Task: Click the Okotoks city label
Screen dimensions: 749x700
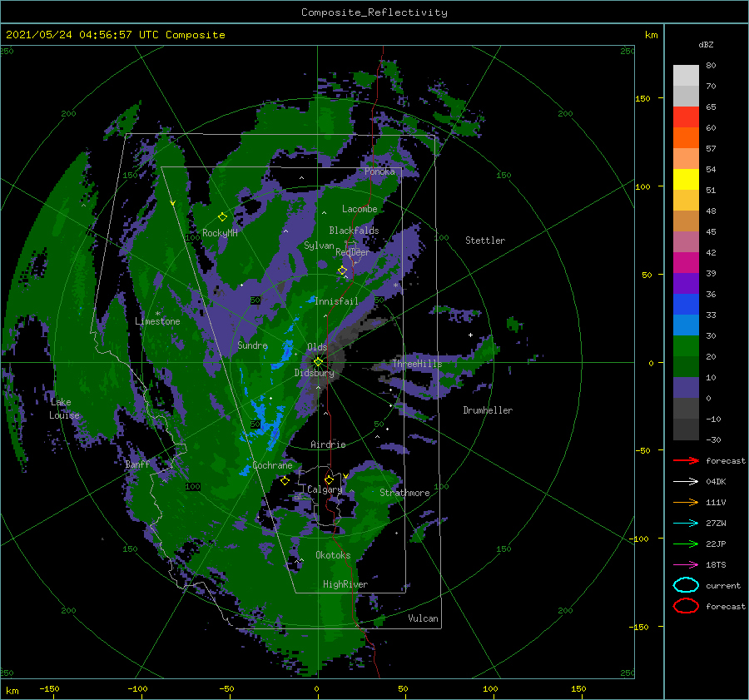Action: pos(333,555)
